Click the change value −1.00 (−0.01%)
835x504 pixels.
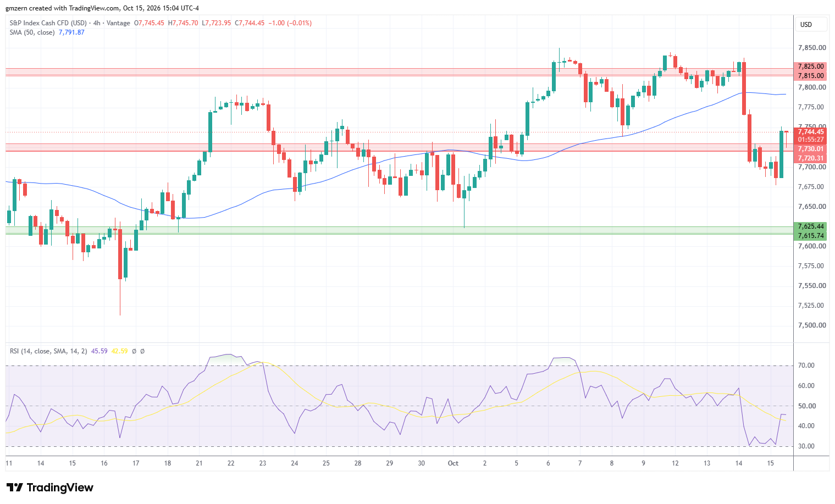point(290,23)
